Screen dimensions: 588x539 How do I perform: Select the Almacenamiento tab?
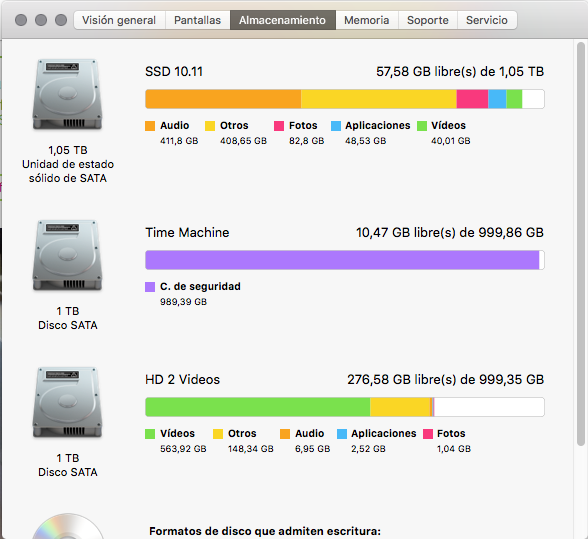tap(283, 20)
